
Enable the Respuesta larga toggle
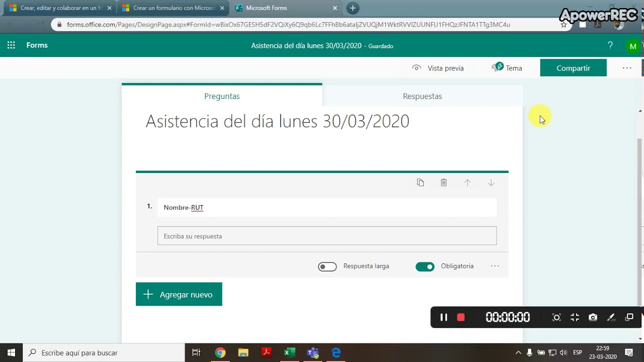click(327, 266)
